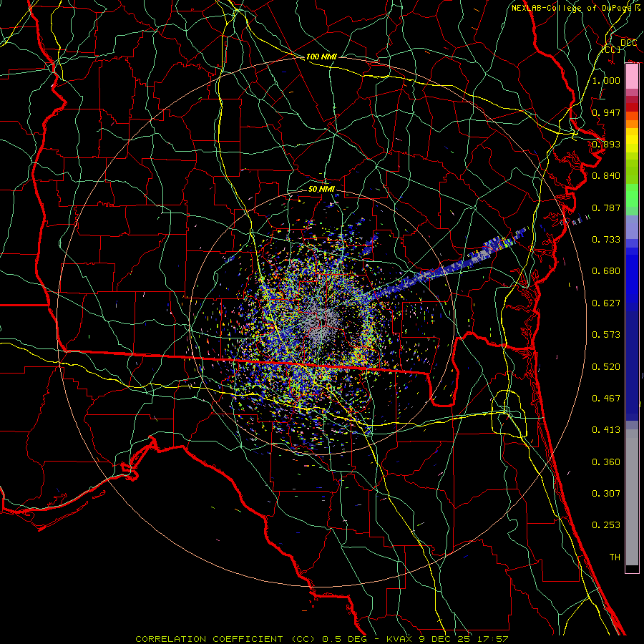644x644 pixels.
Task: Select the 0.893 legend value
Action: (606, 144)
